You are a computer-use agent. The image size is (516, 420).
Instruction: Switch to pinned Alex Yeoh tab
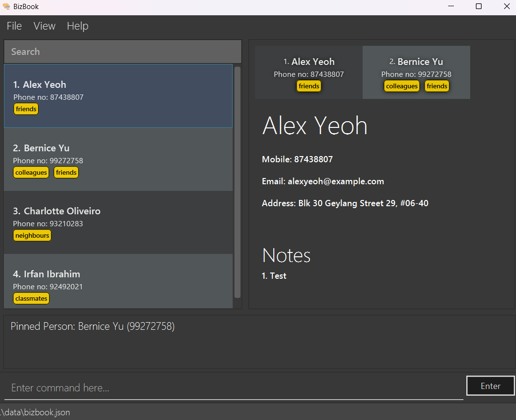(x=309, y=72)
